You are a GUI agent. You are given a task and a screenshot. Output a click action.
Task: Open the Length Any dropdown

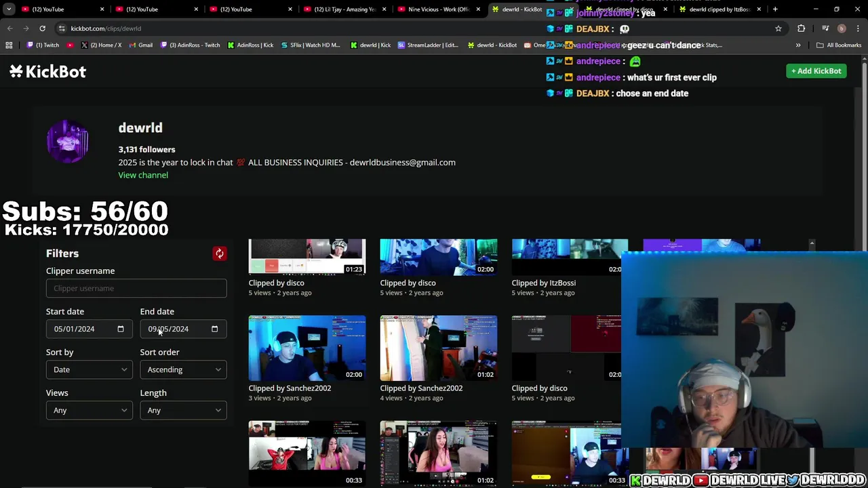(183, 410)
